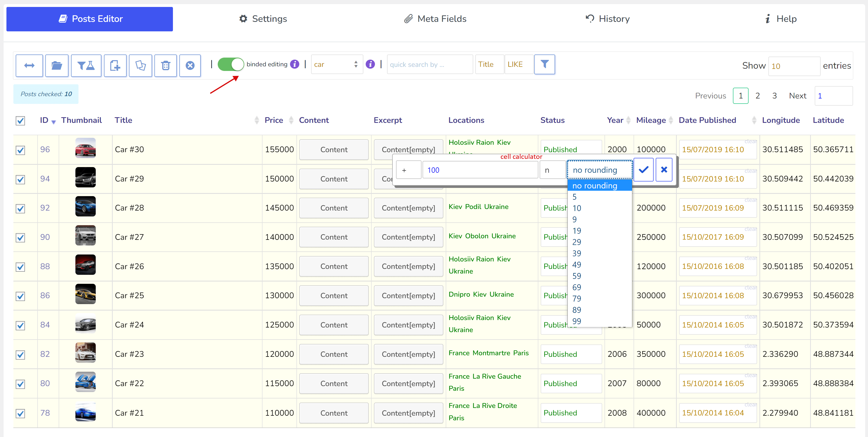This screenshot has width=868, height=437.
Task: Click the Show entries number field
Action: tap(794, 66)
